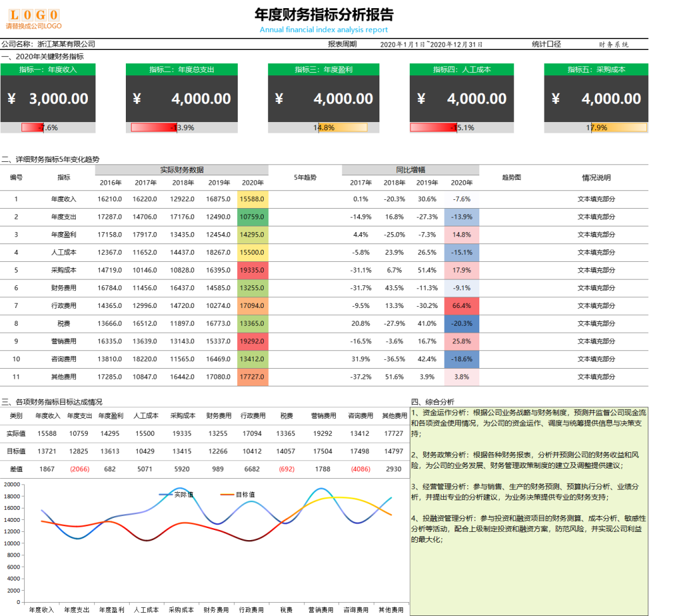The height and width of the screenshot is (616, 683).
Task: Click the 20000 tick on the chart axis
Action: [12, 484]
